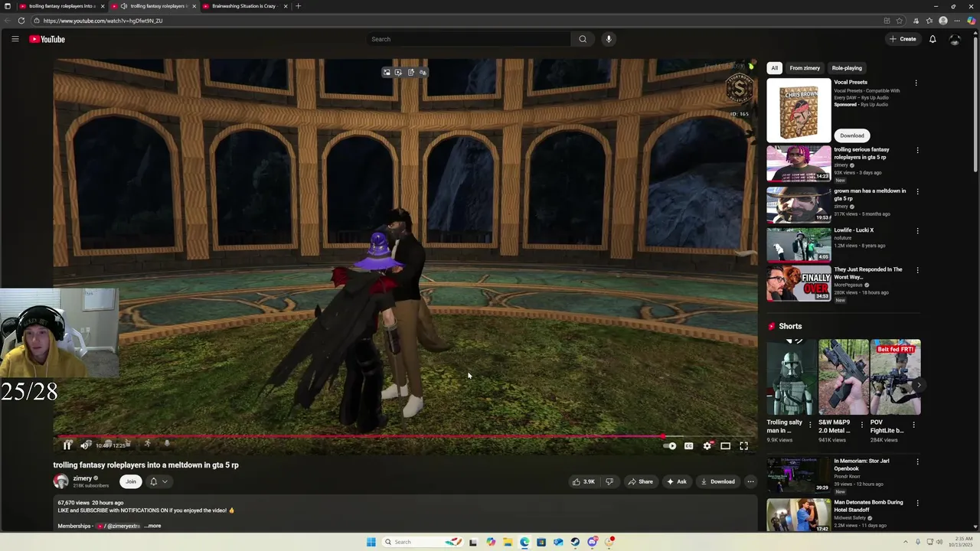The width and height of the screenshot is (980, 551).
Task: Select the All recommendations chip
Action: pyautogui.click(x=774, y=68)
